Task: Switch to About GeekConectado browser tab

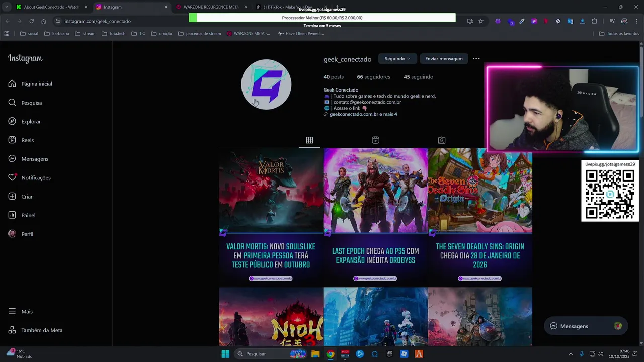Action: (x=52, y=7)
